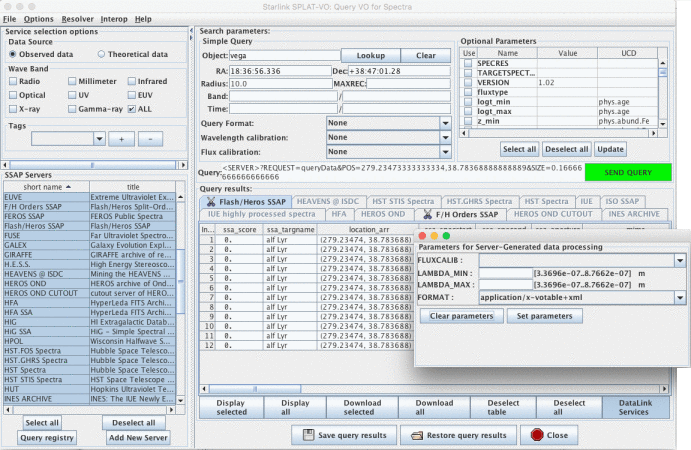The image size is (691, 450).
Task: Switch to the HST STIS Spectra tab
Action: click(x=403, y=201)
